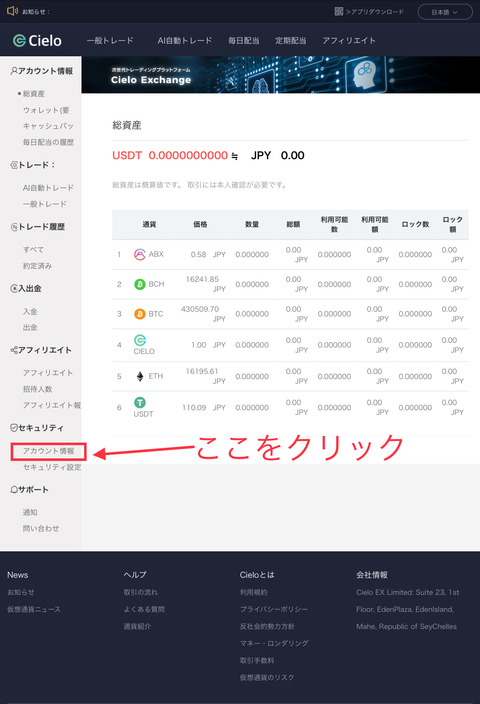Open the 定期配当 top menu
The width and height of the screenshot is (480, 704).
point(291,40)
